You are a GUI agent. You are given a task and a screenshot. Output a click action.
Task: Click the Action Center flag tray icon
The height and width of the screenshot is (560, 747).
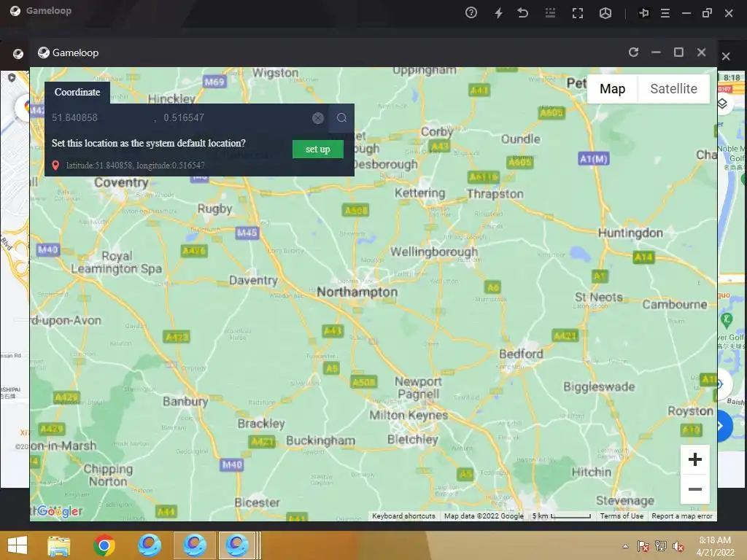coord(643,546)
